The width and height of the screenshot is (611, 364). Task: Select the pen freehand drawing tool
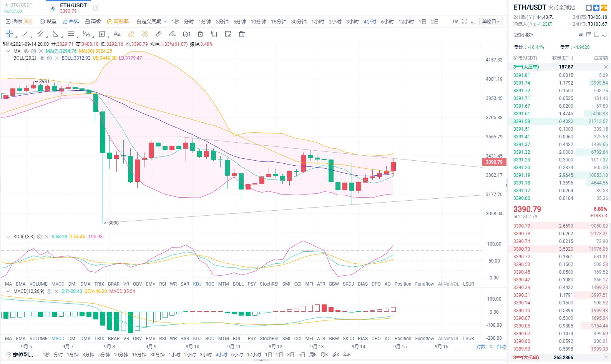pyautogui.click(x=173, y=34)
